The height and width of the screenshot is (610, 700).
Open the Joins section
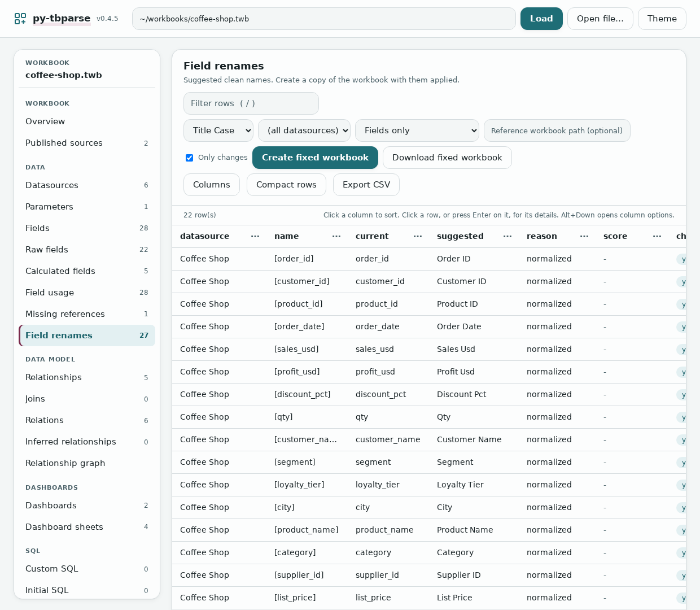pyautogui.click(x=87, y=399)
